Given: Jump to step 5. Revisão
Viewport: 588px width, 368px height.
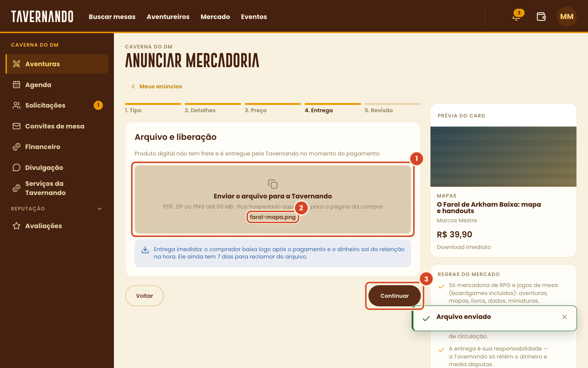Looking at the screenshot, I should tap(393, 109).
